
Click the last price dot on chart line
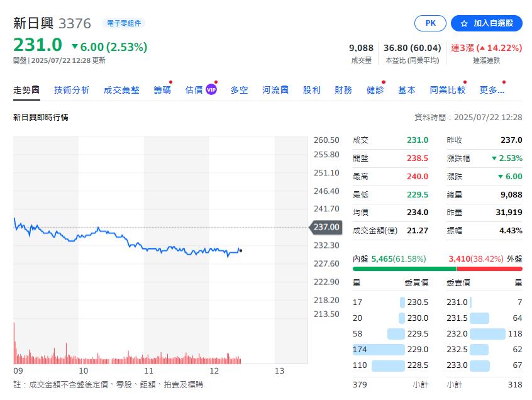[x=241, y=251]
